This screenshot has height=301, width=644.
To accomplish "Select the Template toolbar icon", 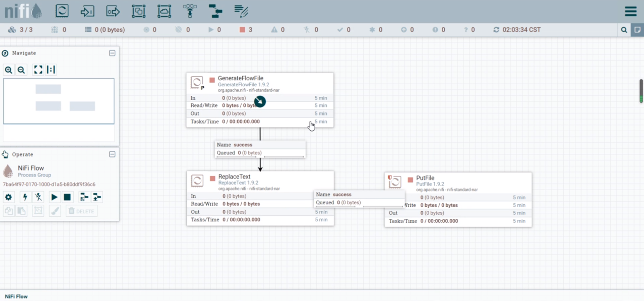I will coord(215,11).
